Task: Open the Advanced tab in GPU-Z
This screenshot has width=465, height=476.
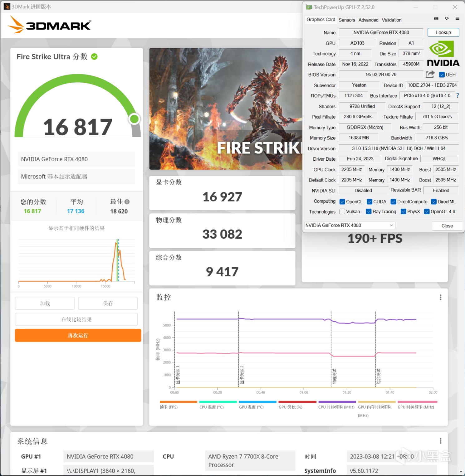Action: click(x=368, y=20)
